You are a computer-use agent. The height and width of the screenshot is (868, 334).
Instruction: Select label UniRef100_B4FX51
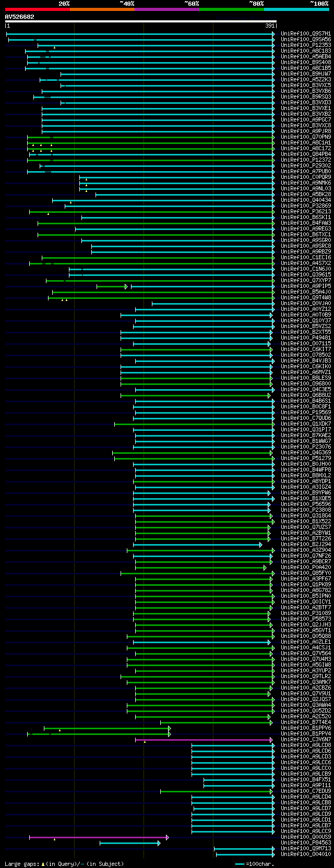[x=306, y=779]
